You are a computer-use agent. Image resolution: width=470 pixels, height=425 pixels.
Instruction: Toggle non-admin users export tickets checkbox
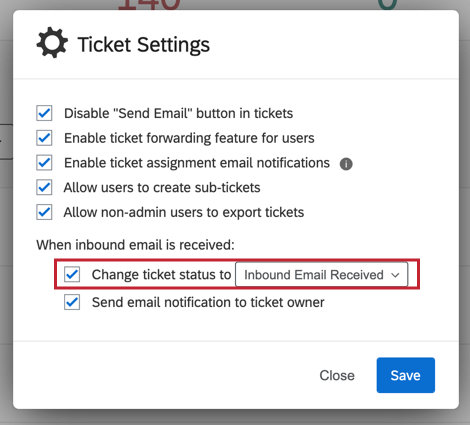click(x=44, y=212)
